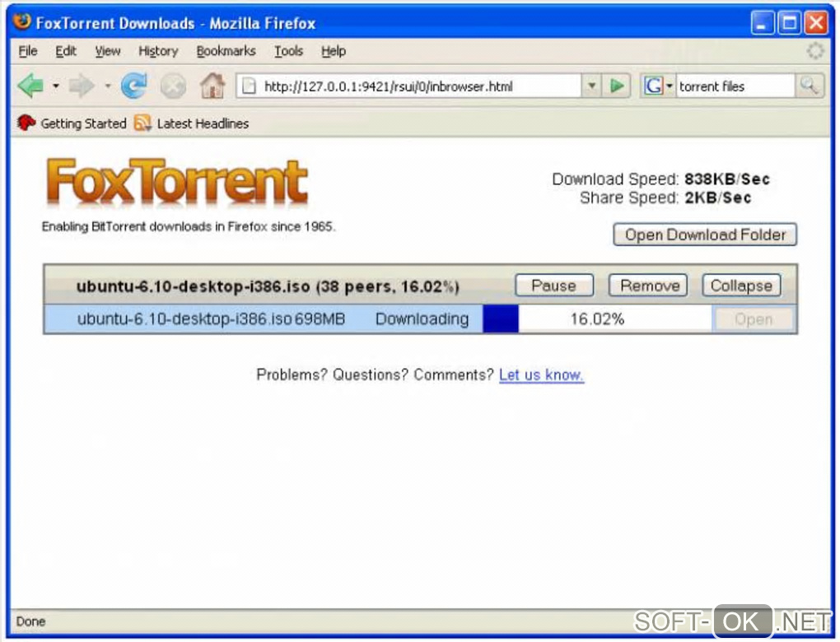Follow the 'Let us know.' link
The height and width of the screenshot is (642, 840).
(x=541, y=374)
